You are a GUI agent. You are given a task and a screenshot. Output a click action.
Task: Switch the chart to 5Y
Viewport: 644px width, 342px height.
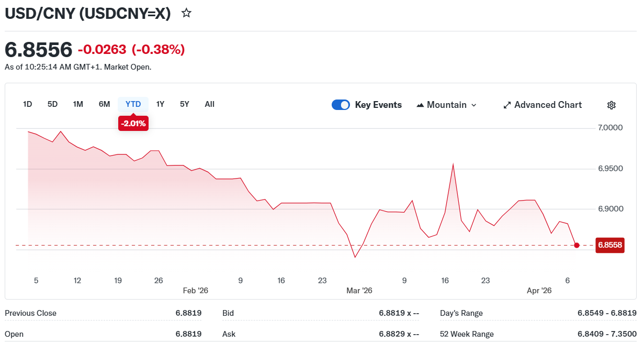tap(185, 104)
